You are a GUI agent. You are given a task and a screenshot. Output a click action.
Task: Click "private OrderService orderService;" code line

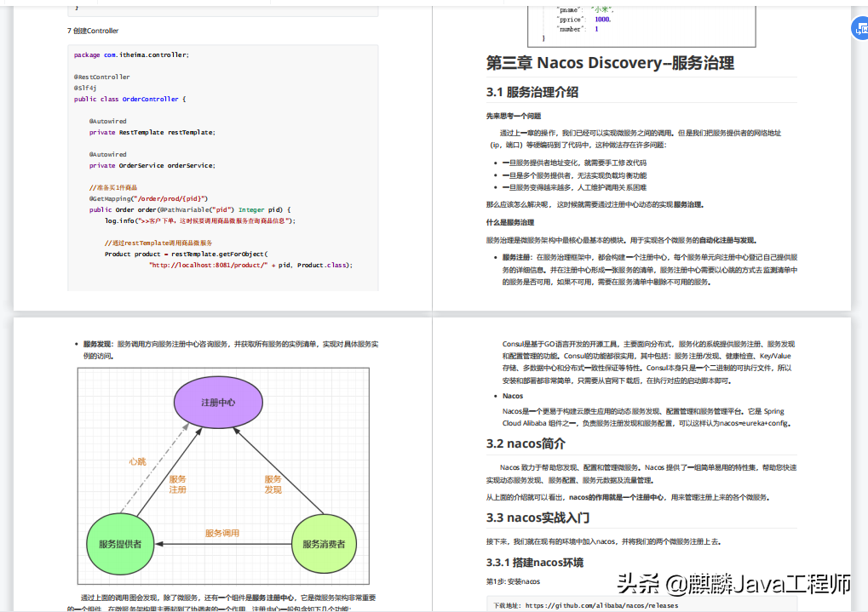tap(152, 165)
